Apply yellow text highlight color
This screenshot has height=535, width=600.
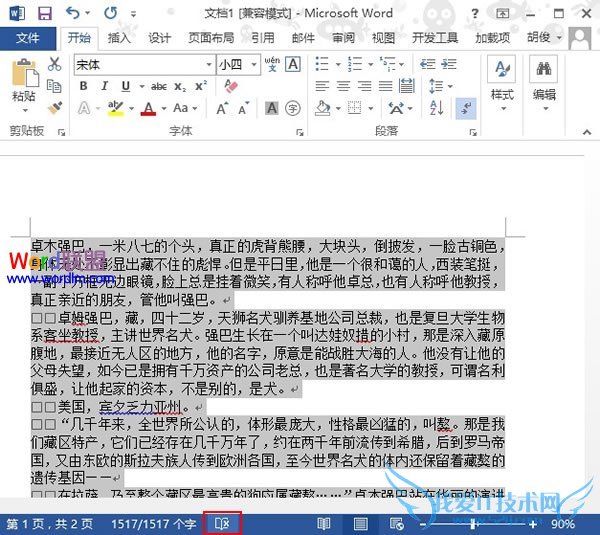click(x=116, y=109)
